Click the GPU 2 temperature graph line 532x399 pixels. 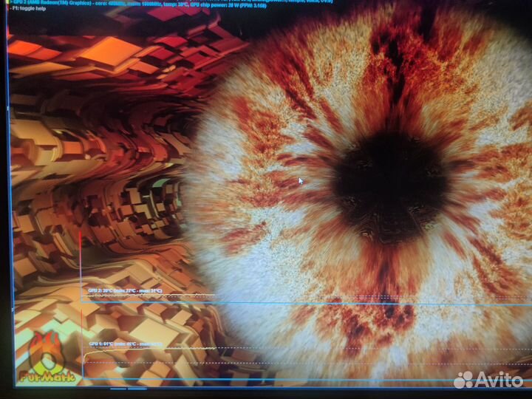(x=185, y=296)
